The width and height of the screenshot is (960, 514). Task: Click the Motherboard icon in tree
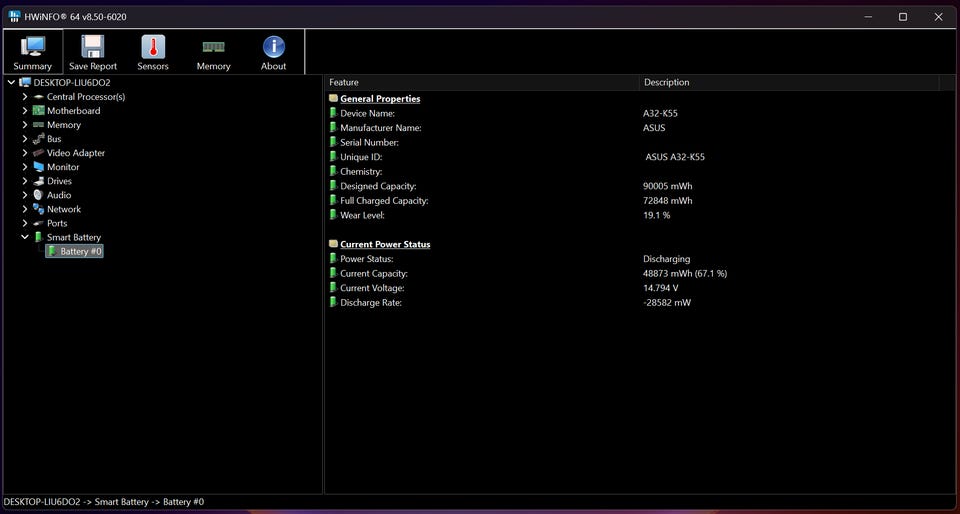(x=39, y=111)
